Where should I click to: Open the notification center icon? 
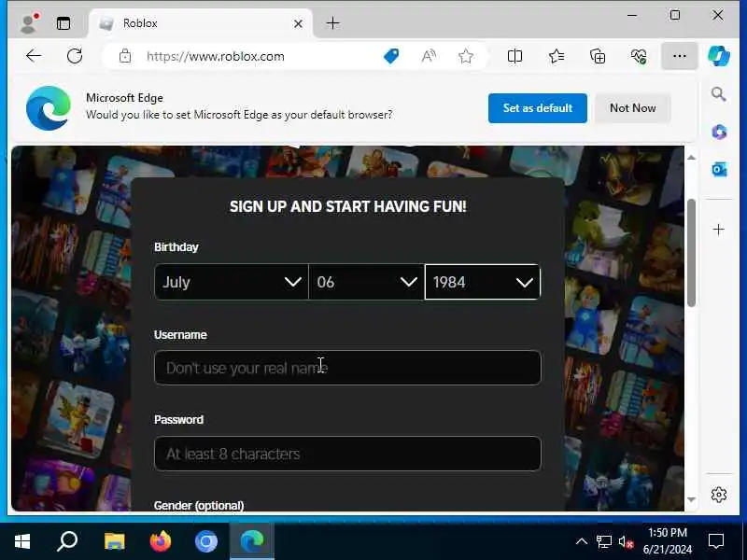tap(716, 541)
